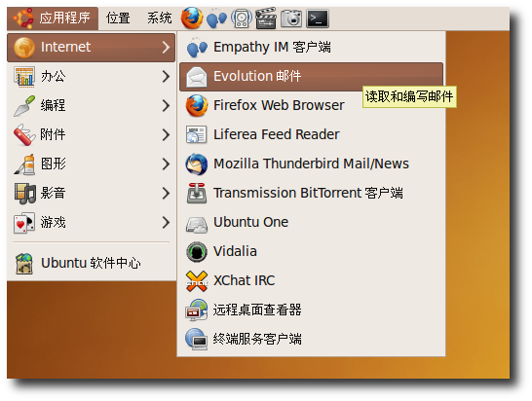Select the Internet category
Image resolution: width=532 pixels, height=401 pixels.
91,48
